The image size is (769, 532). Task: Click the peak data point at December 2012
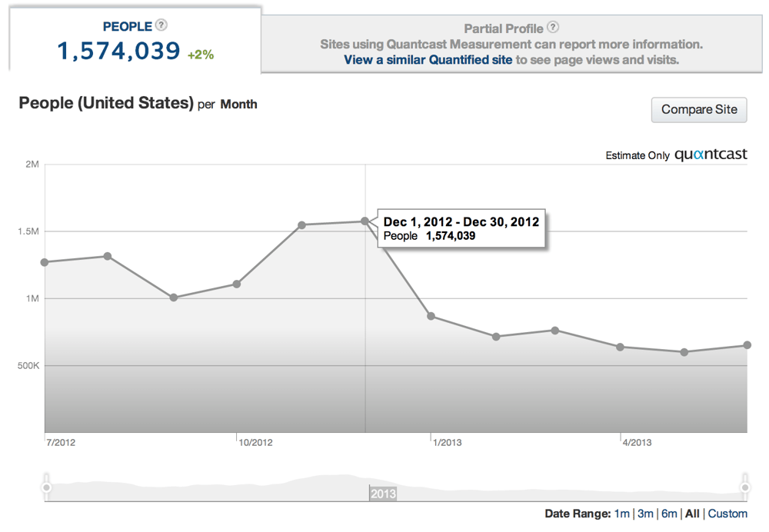[x=365, y=221]
